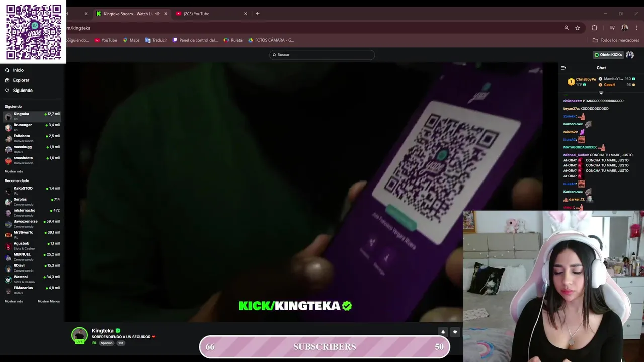Open RDjavi recommended channel
Screen dimensions: 644x362
(32, 268)
